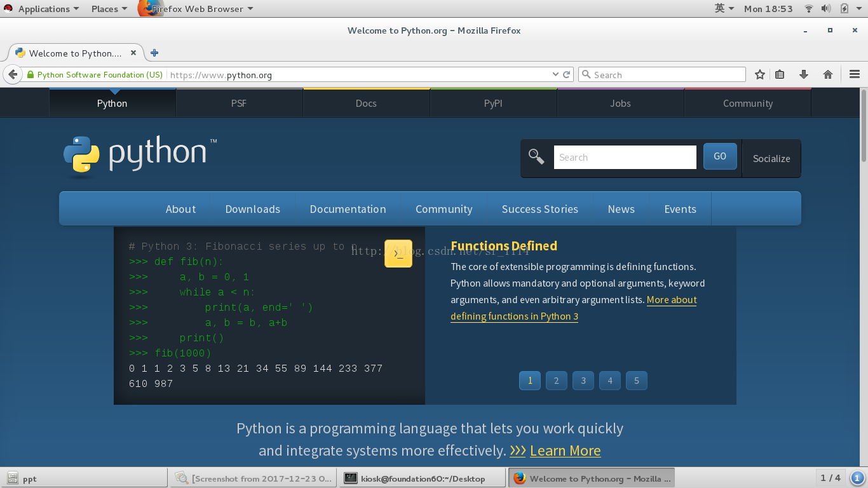This screenshot has height=488, width=868.
Task: Follow the Learn More link
Action: pos(565,451)
